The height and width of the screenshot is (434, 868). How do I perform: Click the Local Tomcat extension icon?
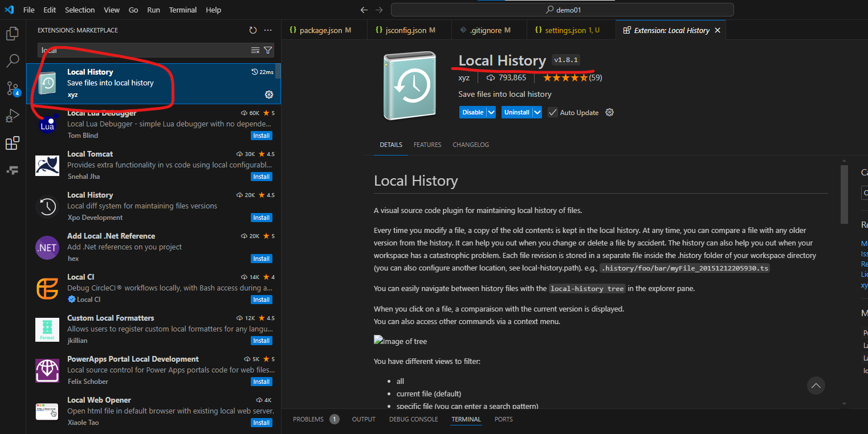47,165
